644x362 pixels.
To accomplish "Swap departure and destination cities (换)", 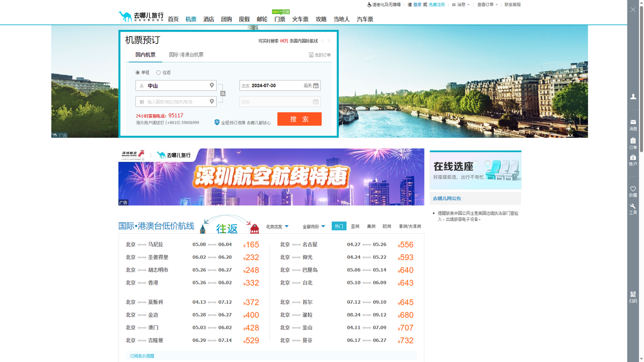I will [x=223, y=93].
